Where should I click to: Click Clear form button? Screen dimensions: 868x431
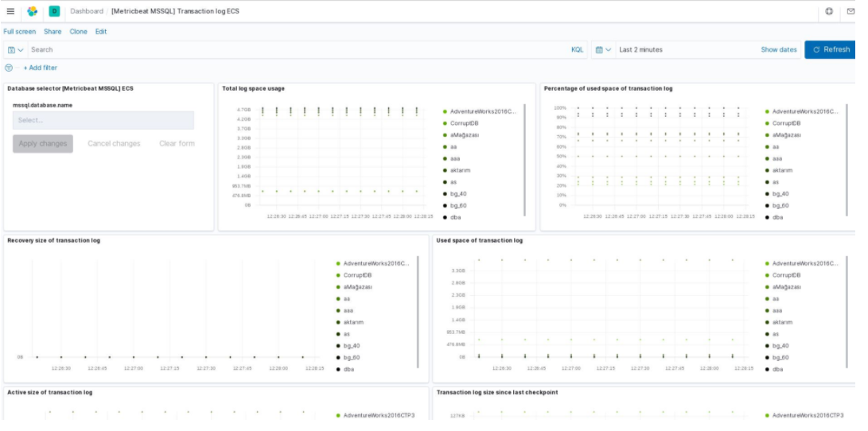click(x=177, y=144)
